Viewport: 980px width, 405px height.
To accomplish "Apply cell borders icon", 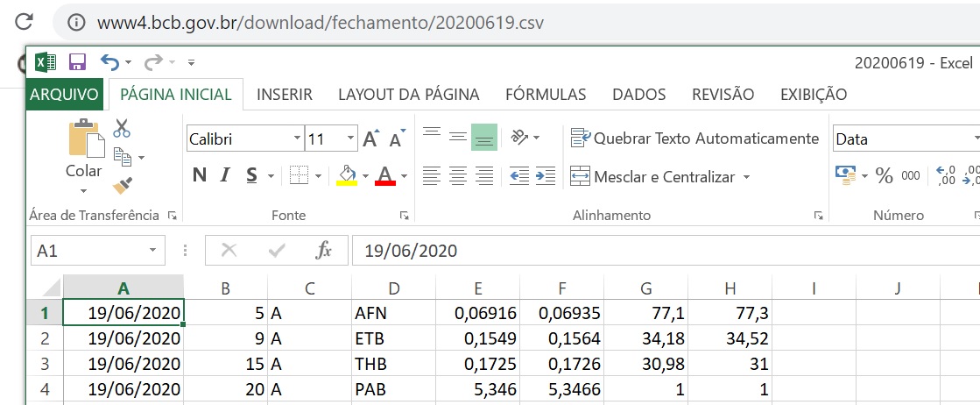I will click(x=300, y=176).
